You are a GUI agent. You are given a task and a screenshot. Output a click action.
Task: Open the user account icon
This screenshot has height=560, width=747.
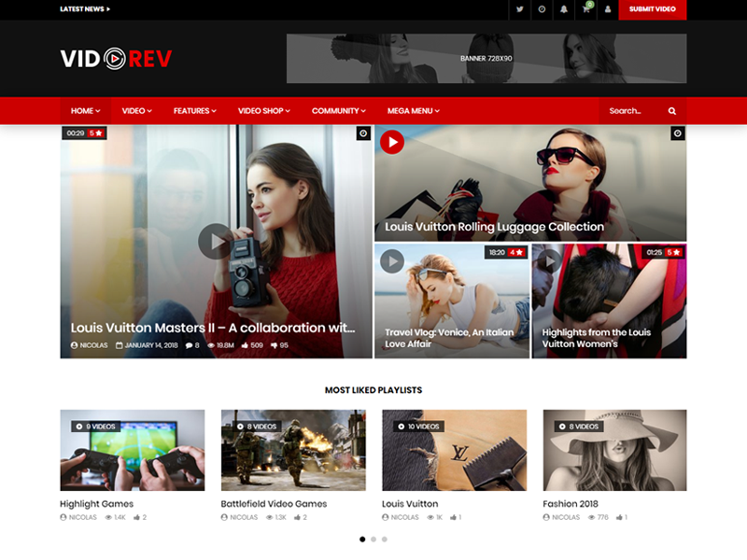[x=608, y=9]
